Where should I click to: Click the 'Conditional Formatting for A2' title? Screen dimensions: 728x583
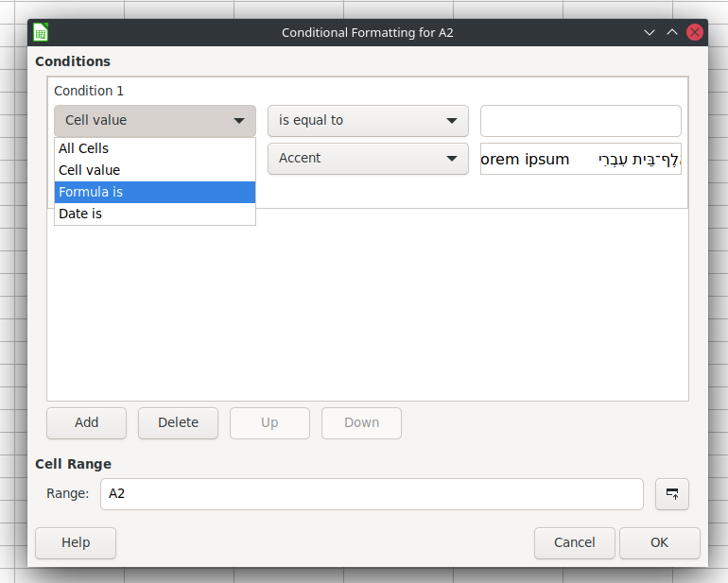click(368, 33)
